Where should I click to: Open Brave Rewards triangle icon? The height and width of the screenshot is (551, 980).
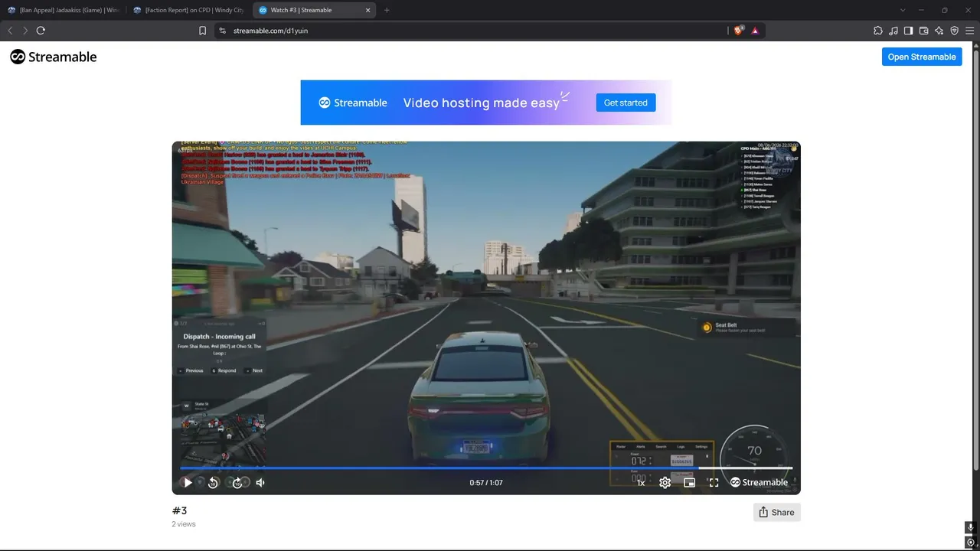(755, 31)
